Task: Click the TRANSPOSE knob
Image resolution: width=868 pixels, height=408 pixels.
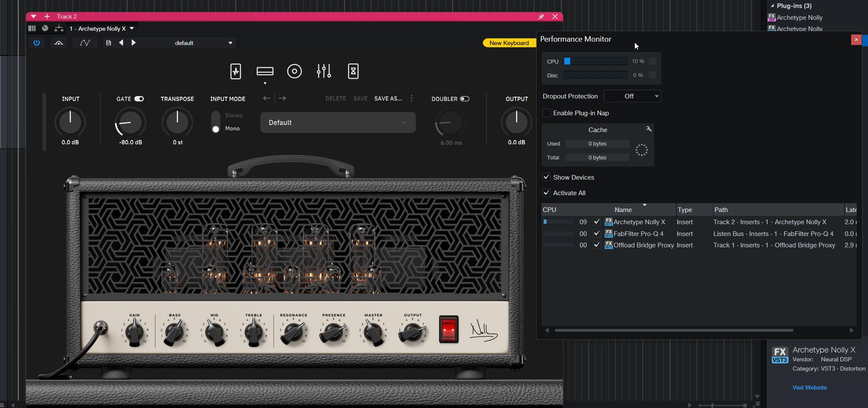Action: (177, 122)
